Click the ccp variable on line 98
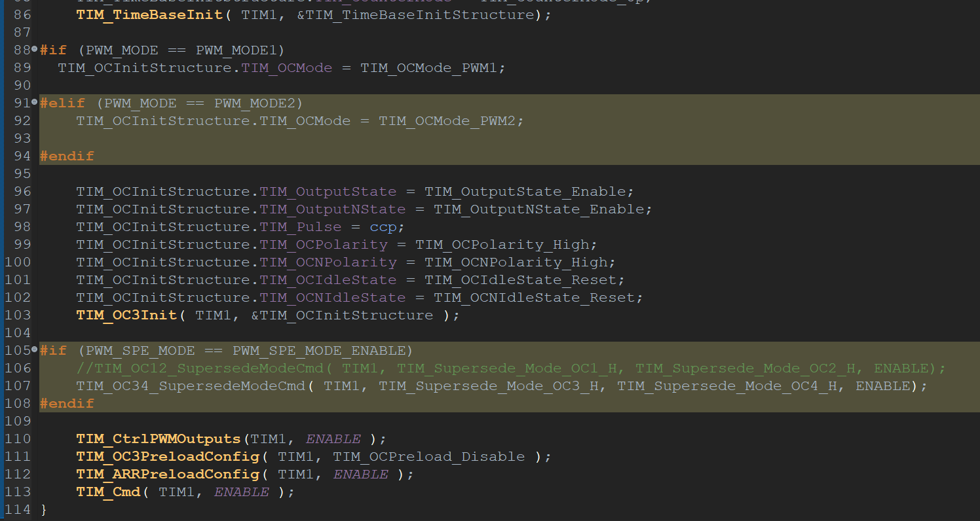Image resolution: width=980 pixels, height=521 pixels. [383, 227]
